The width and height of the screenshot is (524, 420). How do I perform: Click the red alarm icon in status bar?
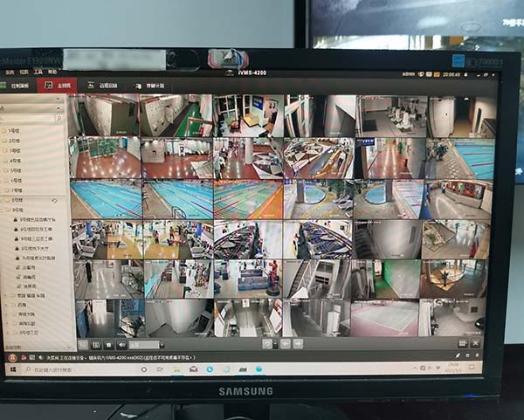coord(13,357)
